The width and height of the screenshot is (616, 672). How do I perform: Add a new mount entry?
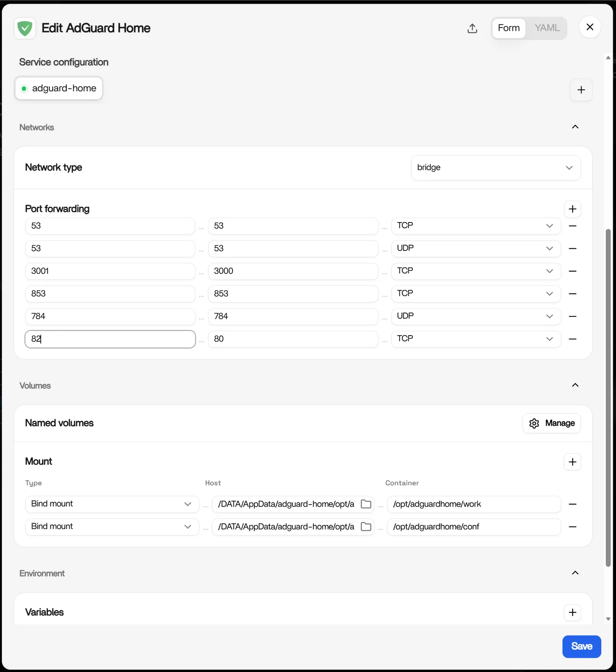click(572, 462)
